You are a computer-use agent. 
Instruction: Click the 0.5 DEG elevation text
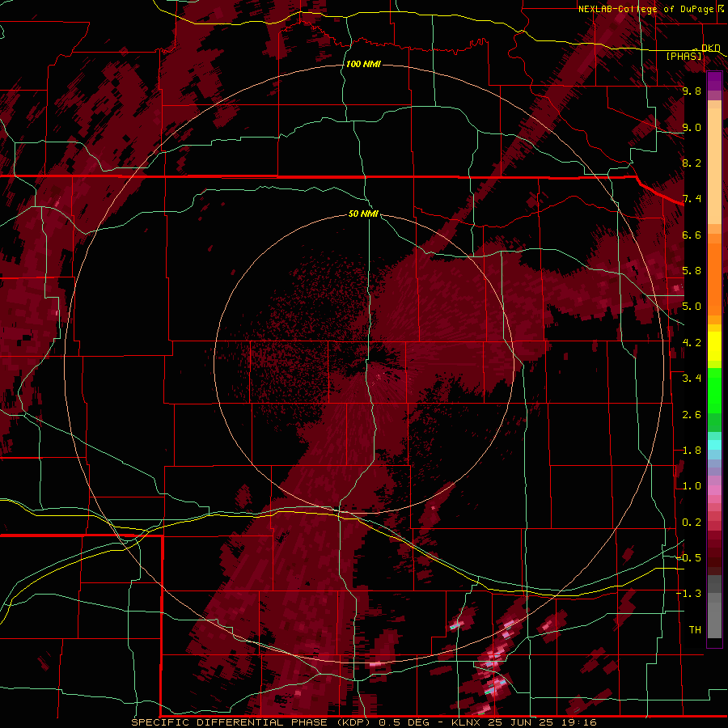click(x=404, y=722)
